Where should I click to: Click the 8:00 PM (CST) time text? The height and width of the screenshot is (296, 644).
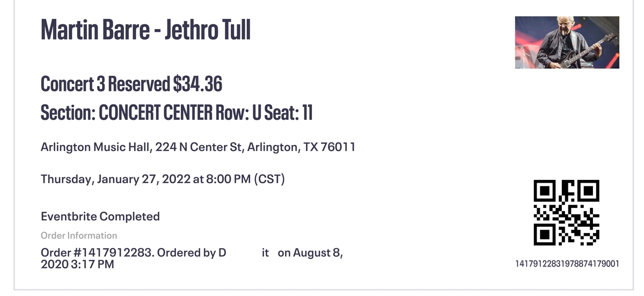pyautogui.click(x=245, y=179)
